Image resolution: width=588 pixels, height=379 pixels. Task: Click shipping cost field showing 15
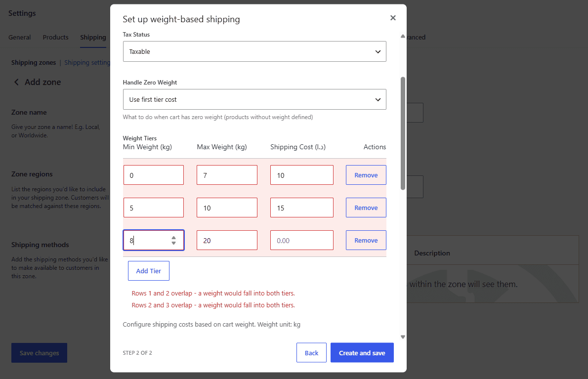tap(301, 208)
